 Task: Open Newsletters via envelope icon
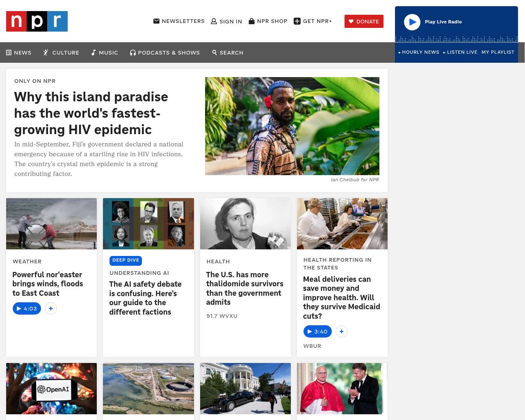156,21
